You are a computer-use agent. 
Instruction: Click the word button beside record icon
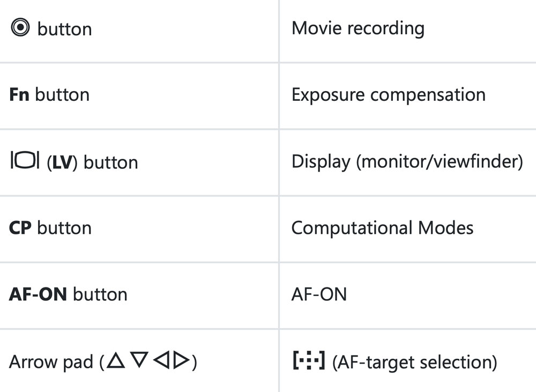64,28
